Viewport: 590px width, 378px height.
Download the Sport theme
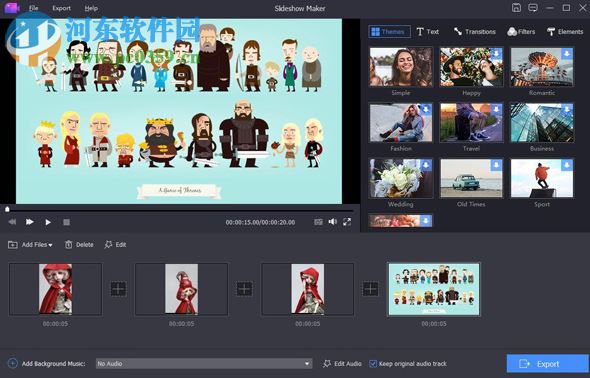(567, 165)
